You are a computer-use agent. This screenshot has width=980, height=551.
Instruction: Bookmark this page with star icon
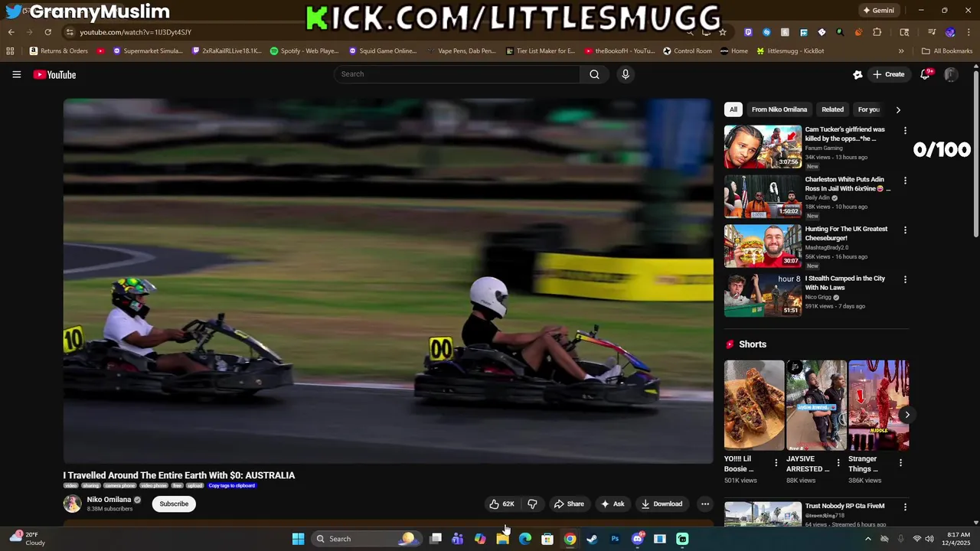coord(723,32)
